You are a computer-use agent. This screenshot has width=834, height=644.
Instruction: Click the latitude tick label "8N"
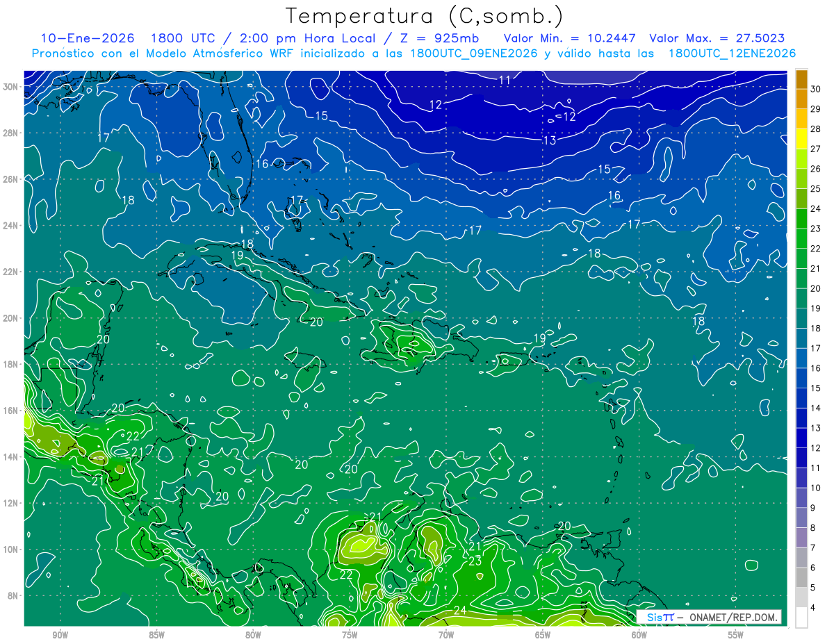coord(14,595)
